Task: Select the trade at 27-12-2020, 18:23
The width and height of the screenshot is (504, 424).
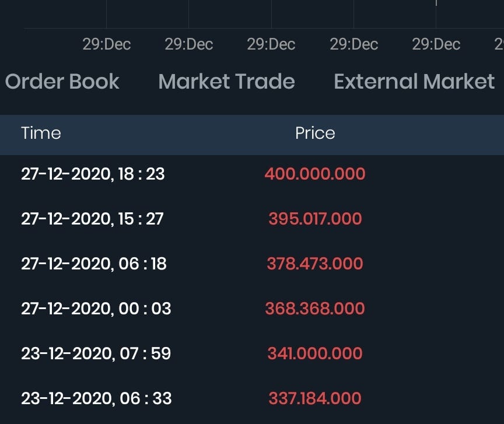Action: point(252,174)
